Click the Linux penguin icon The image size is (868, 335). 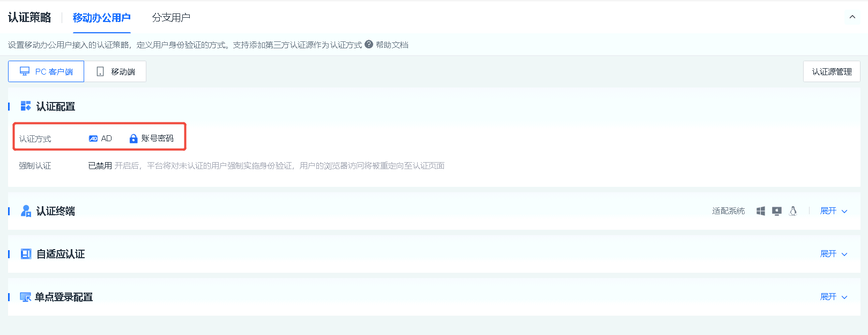coord(793,211)
